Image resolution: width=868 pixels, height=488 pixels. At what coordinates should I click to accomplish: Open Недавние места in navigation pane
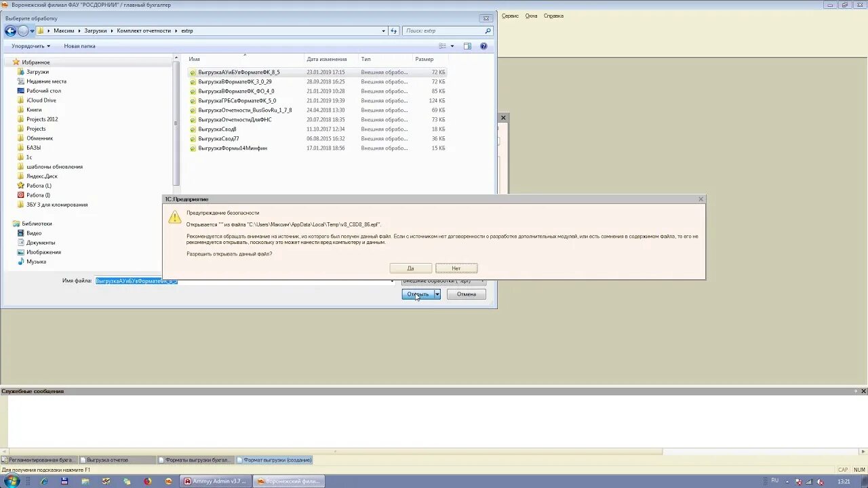click(x=46, y=81)
